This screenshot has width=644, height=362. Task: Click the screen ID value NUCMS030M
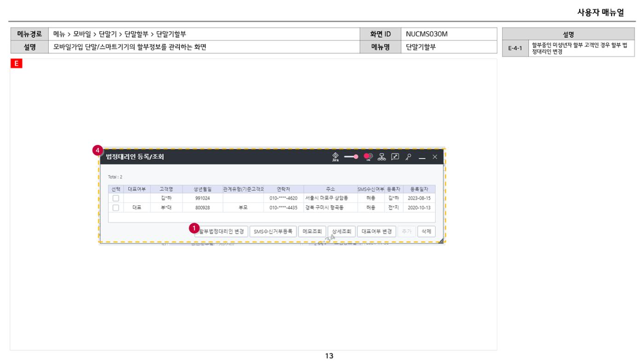[426, 34]
